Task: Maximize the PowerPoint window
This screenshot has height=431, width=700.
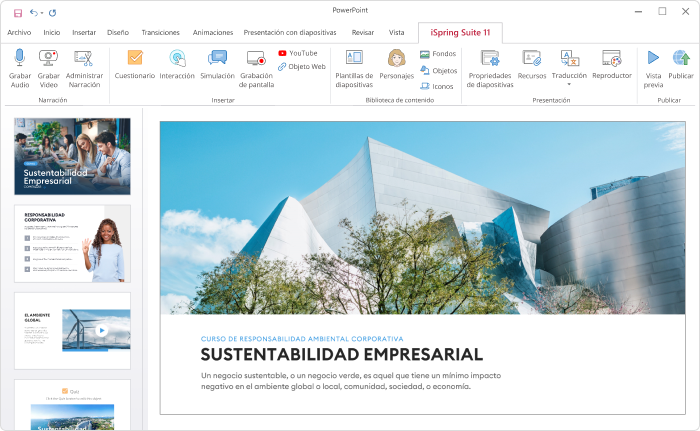Action: coord(662,12)
